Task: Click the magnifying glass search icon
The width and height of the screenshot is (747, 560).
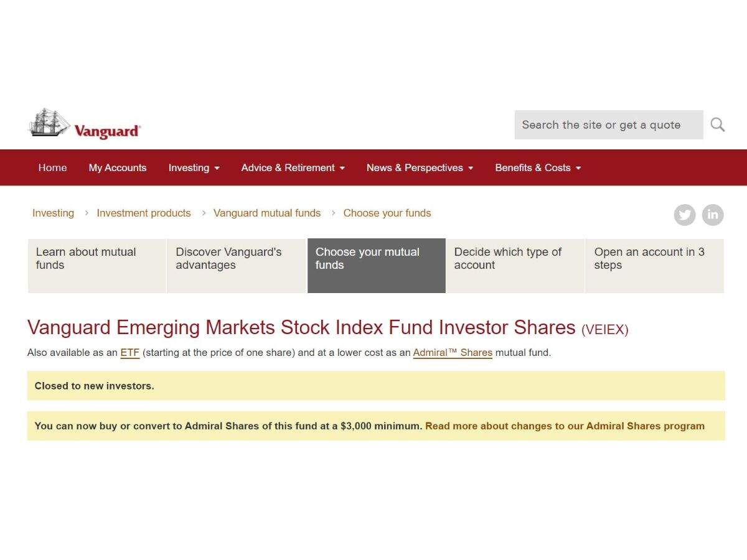Action: point(718,124)
